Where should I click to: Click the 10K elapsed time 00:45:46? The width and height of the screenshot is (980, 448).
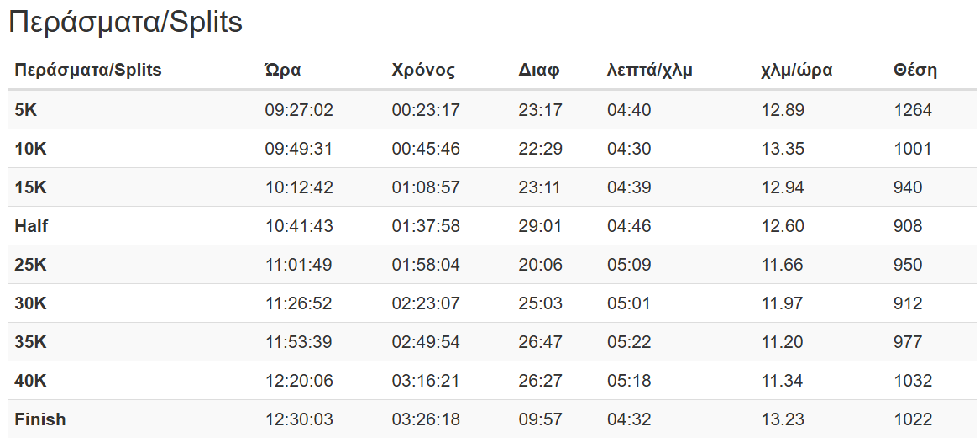click(426, 149)
